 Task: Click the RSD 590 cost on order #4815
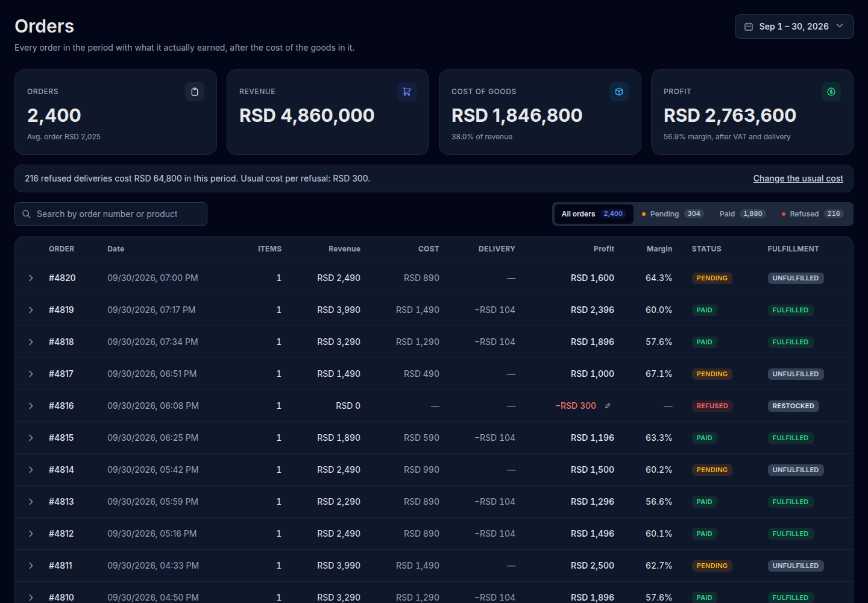point(421,438)
